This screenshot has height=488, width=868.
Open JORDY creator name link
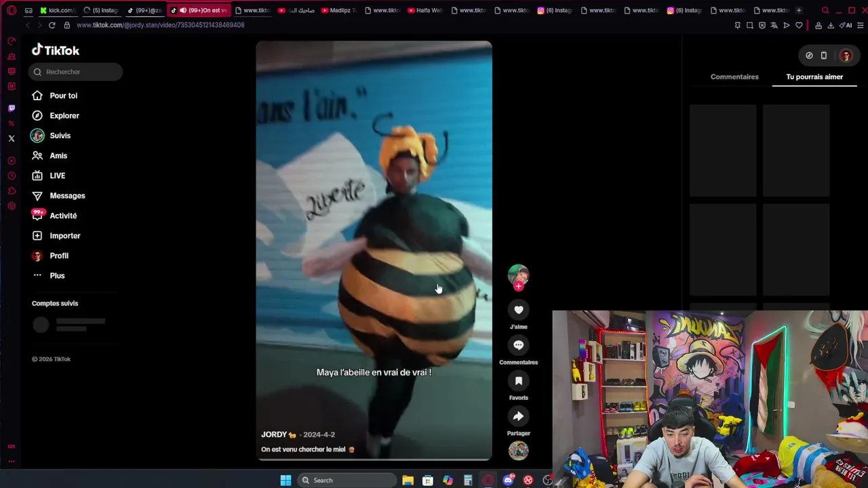click(x=279, y=434)
